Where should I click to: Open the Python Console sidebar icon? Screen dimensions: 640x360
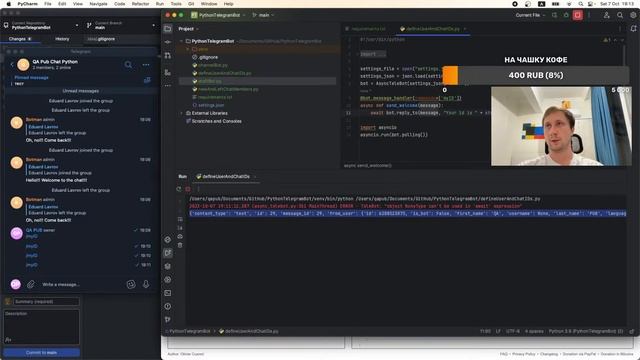(168, 240)
